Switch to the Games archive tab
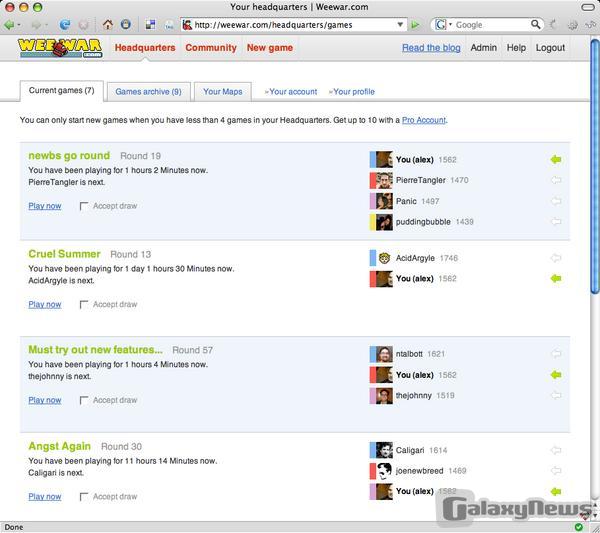The width and height of the screenshot is (600, 533). pyautogui.click(x=148, y=92)
